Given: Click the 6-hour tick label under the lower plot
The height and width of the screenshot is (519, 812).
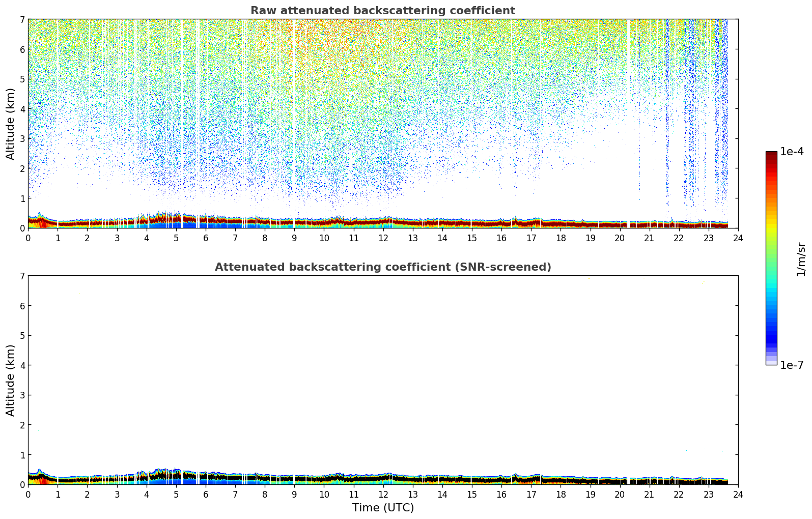Looking at the screenshot, I should (206, 494).
